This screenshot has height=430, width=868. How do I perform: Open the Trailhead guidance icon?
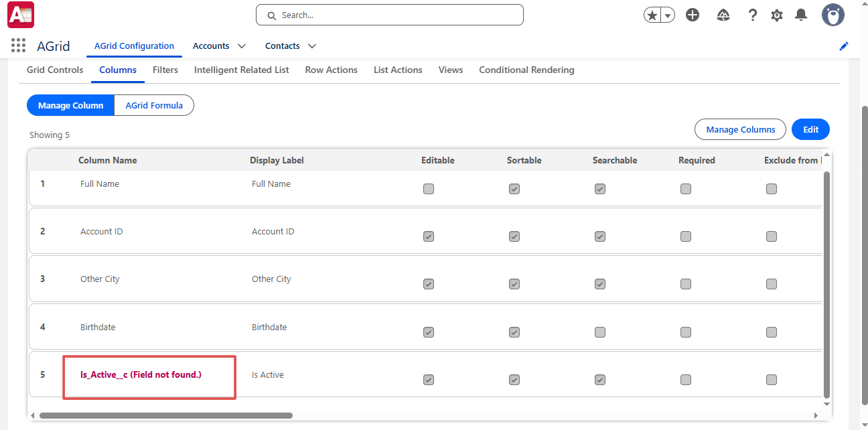click(723, 15)
